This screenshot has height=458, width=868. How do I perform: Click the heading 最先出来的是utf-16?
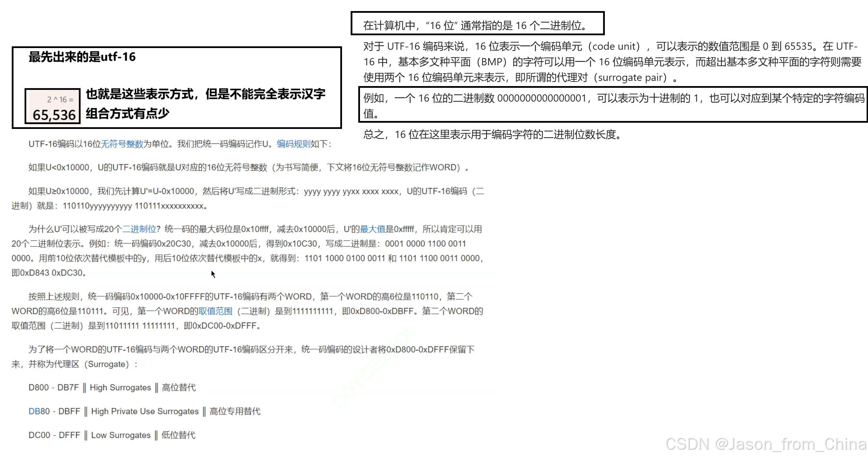82,57
